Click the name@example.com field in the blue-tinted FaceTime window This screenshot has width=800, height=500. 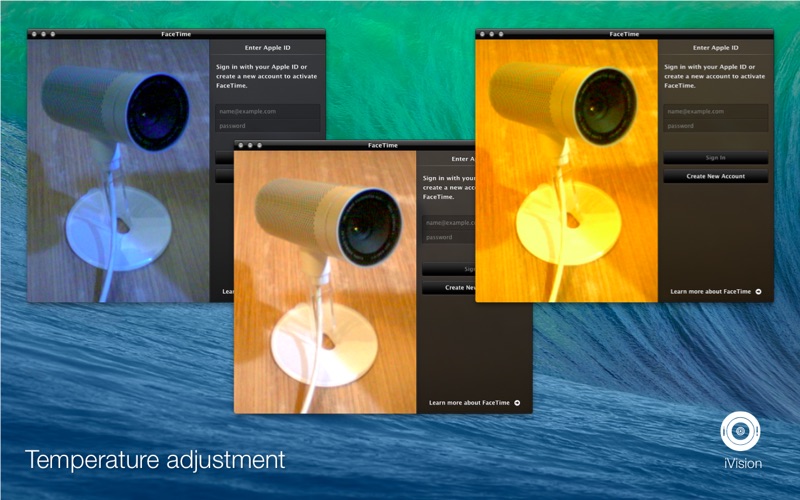pyautogui.click(x=267, y=111)
